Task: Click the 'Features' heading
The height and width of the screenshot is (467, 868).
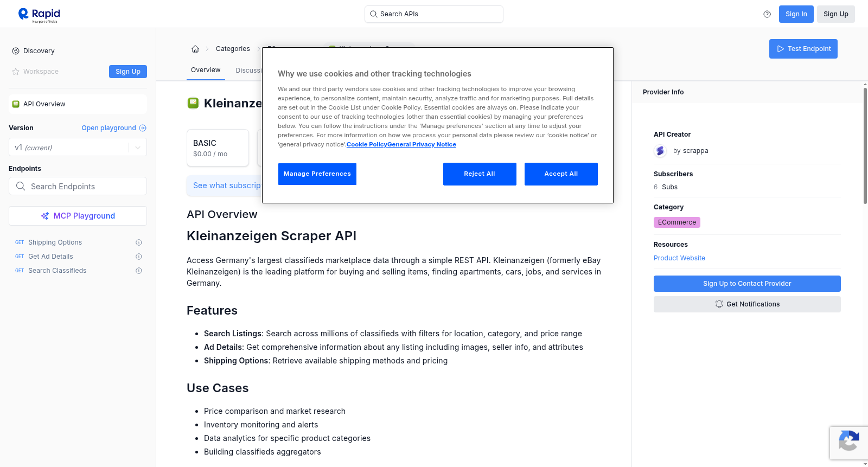Action: tap(212, 310)
